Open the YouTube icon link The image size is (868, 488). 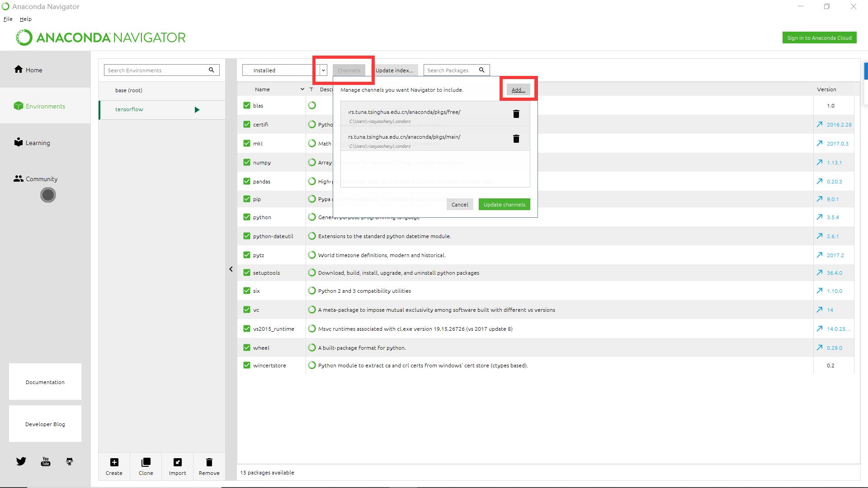pyautogui.click(x=46, y=461)
